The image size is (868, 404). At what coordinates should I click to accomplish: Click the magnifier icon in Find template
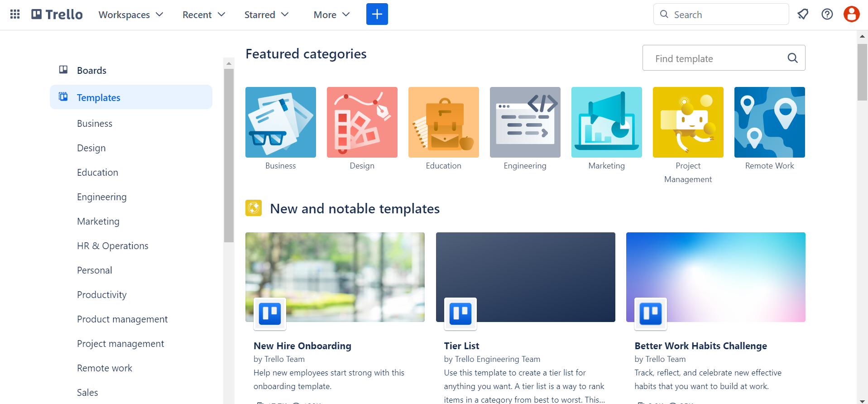[792, 58]
